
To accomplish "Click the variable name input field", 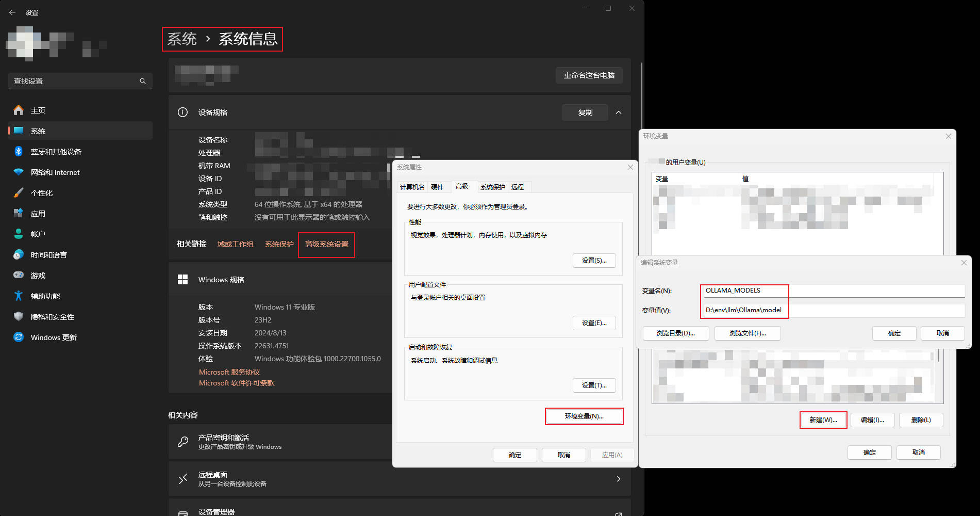I will [x=833, y=291].
